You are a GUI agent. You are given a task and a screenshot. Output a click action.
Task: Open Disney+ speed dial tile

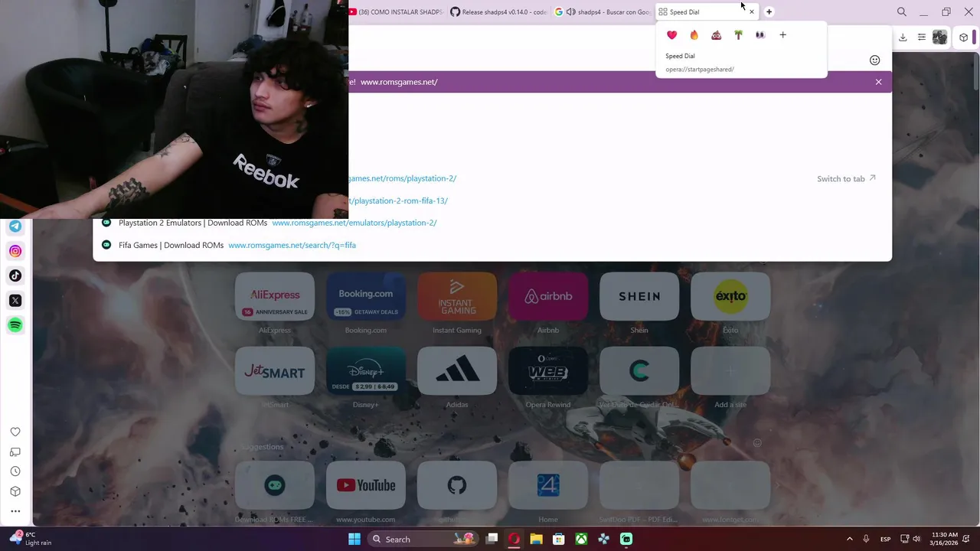click(x=366, y=371)
